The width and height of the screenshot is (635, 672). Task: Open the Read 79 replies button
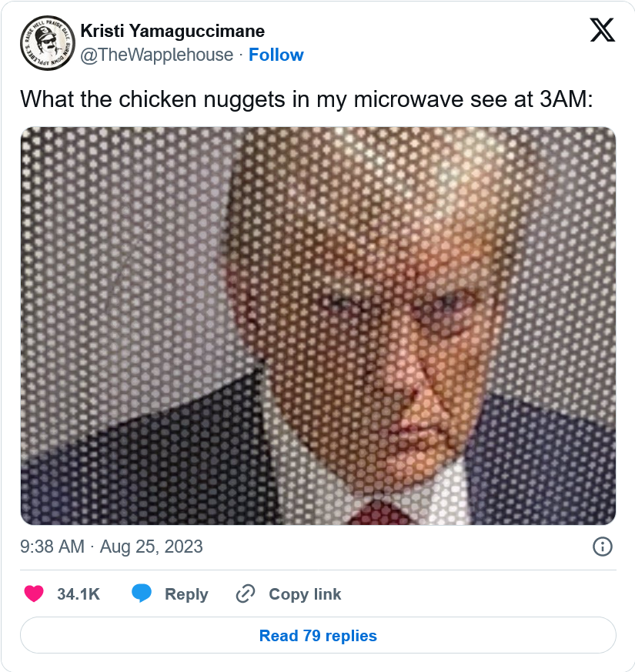click(x=318, y=636)
